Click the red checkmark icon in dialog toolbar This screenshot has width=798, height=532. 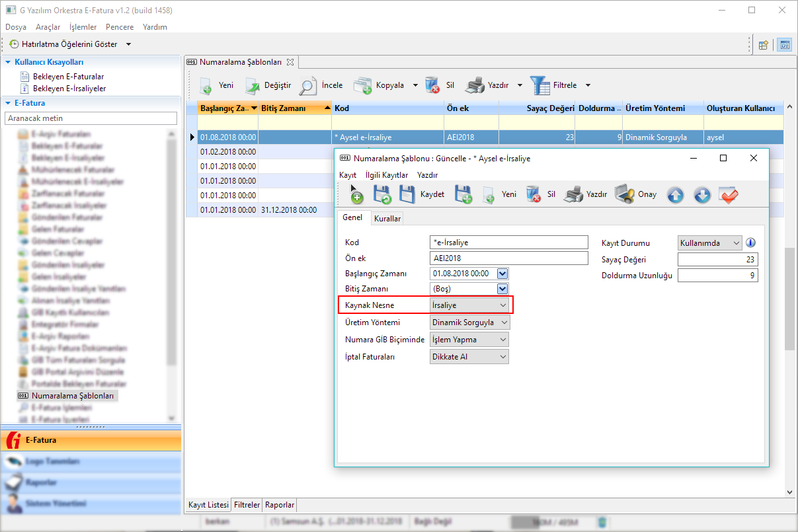coord(729,195)
